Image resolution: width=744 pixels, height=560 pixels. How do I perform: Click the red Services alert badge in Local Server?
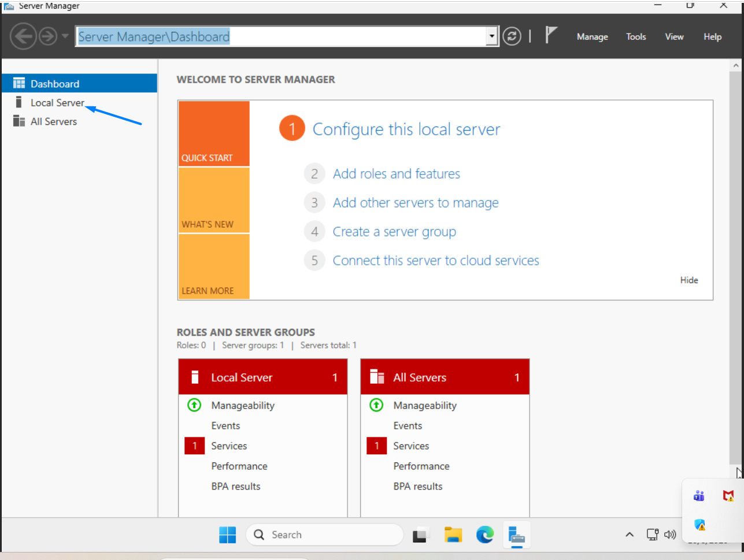195,446
